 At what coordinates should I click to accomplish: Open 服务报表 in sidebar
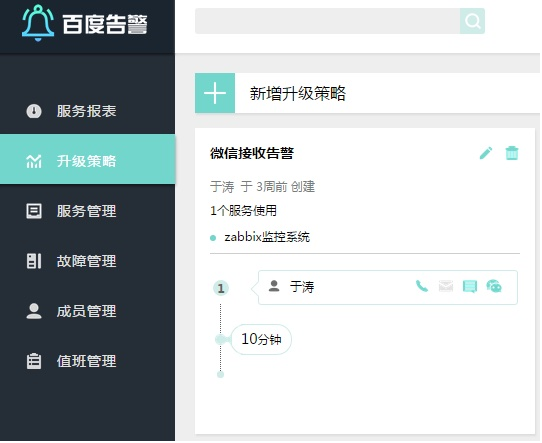coord(87,111)
